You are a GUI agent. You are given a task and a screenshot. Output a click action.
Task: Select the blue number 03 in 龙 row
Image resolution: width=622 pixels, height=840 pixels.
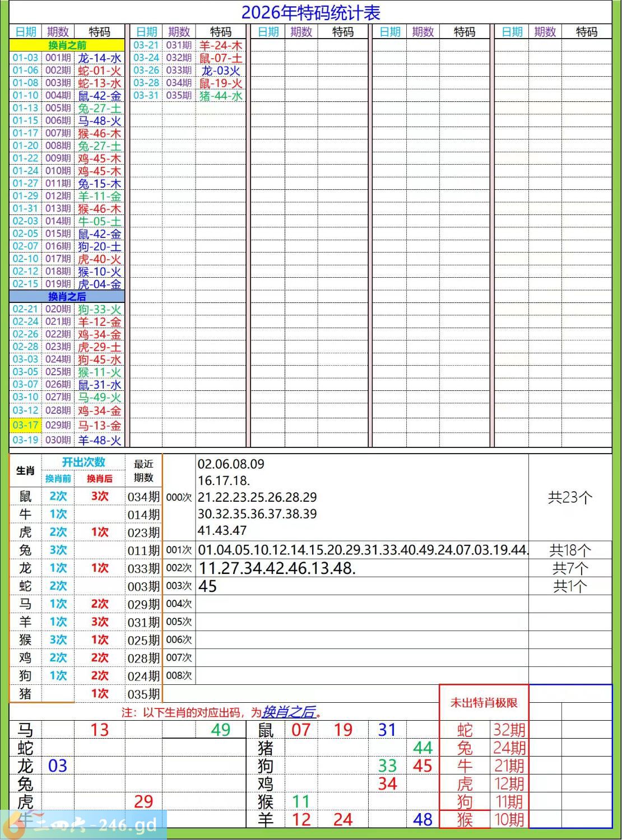pyautogui.click(x=58, y=766)
